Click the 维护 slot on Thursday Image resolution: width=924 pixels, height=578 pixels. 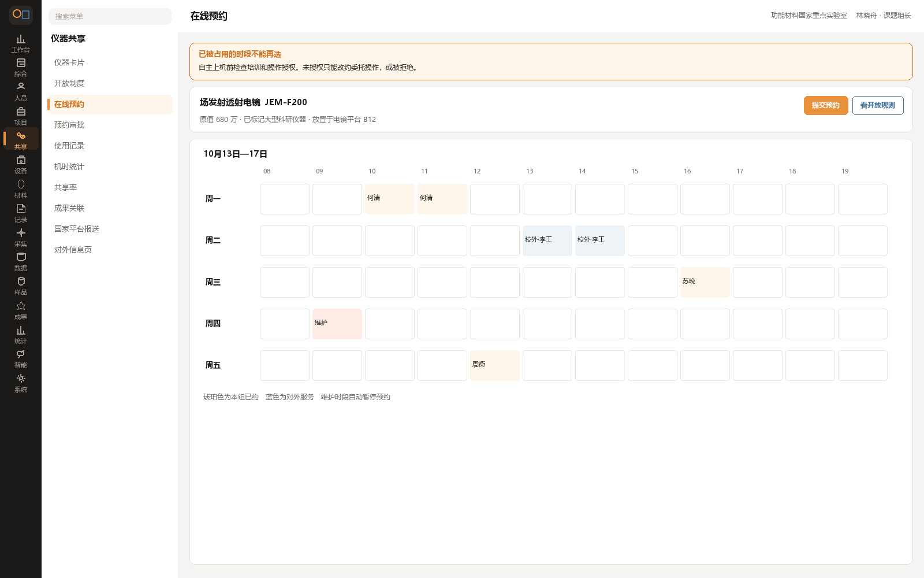click(337, 324)
